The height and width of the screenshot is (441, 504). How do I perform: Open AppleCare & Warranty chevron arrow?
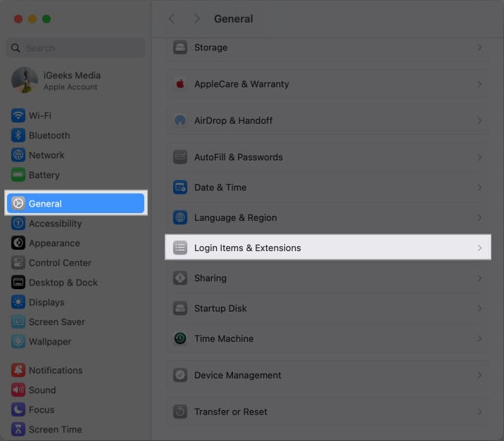coord(479,84)
